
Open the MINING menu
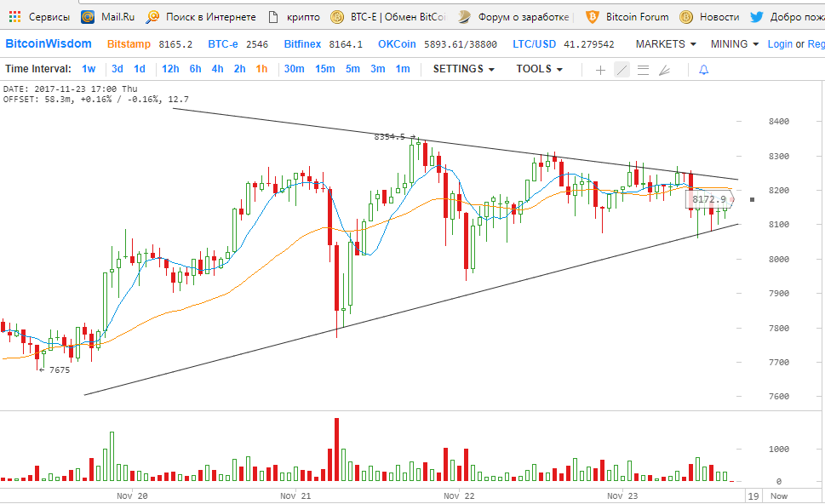coord(735,44)
